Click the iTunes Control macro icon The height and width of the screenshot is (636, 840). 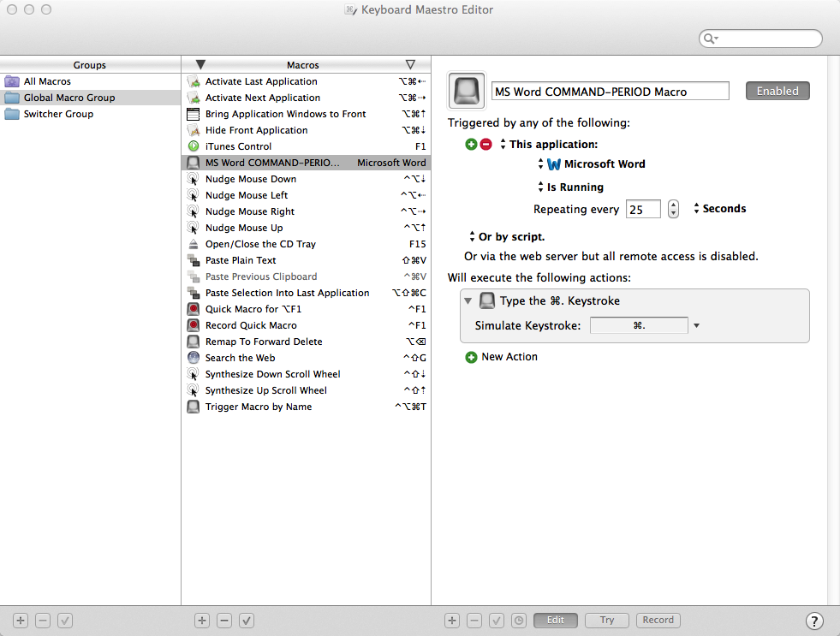[194, 146]
